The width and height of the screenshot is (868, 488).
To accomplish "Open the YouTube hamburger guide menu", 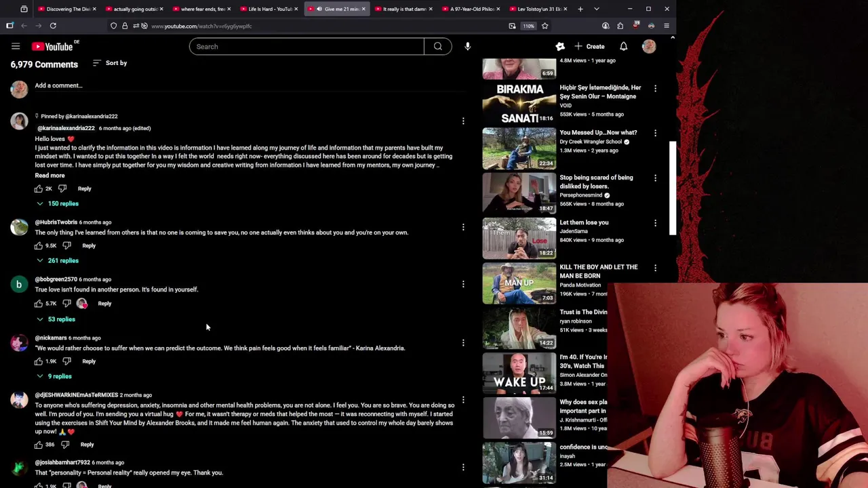I will click(x=16, y=46).
